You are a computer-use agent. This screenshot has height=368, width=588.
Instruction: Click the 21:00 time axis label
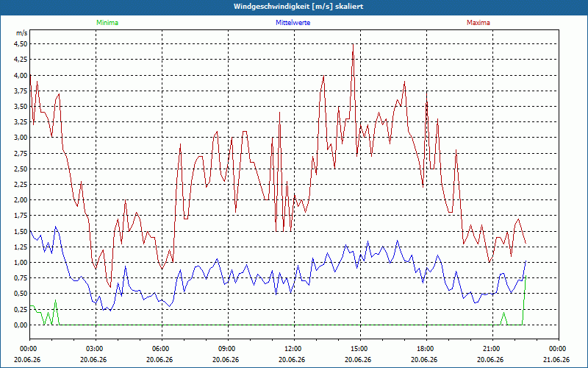click(x=492, y=349)
